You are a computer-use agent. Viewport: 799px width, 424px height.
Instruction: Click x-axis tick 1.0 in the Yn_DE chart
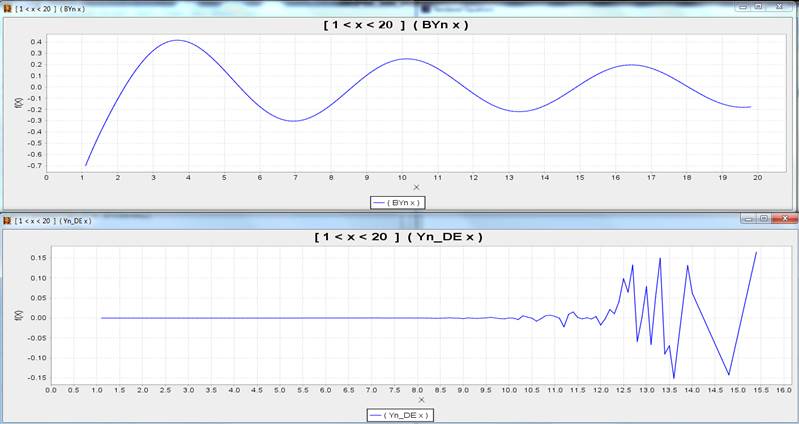[x=97, y=390]
